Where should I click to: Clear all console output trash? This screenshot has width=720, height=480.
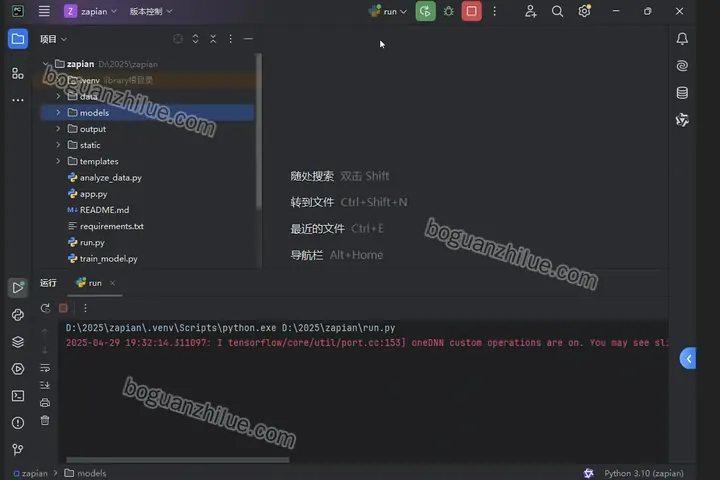click(45, 420)
